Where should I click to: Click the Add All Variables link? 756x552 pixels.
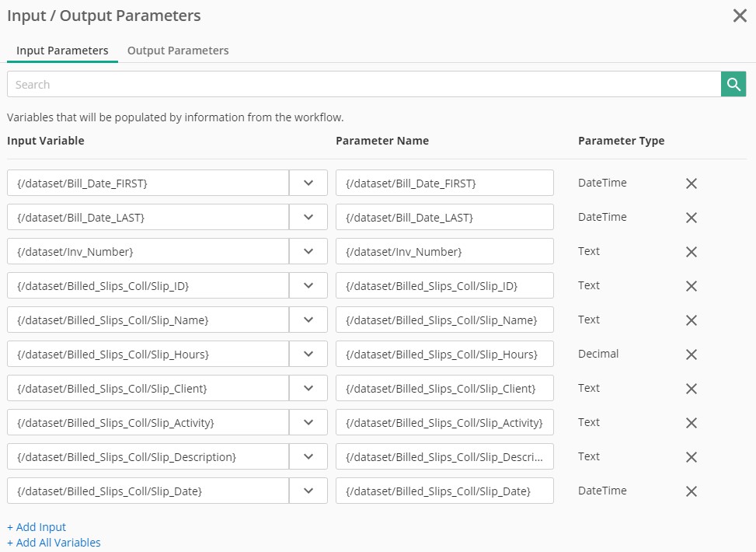[54, 543]
